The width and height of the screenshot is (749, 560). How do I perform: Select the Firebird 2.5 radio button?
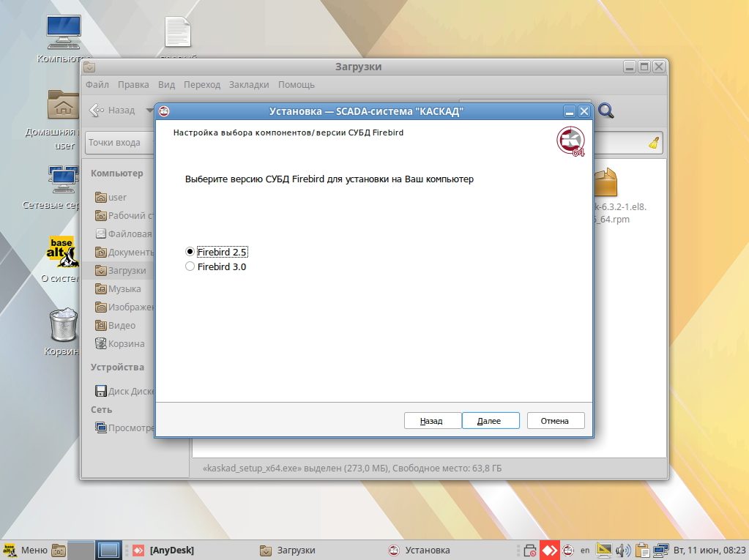coord(190,252)
